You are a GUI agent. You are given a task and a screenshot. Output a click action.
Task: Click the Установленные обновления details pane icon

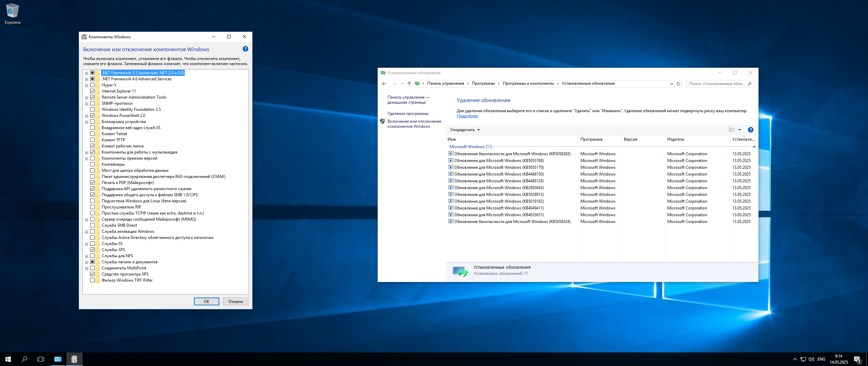(x=460, y=271)
